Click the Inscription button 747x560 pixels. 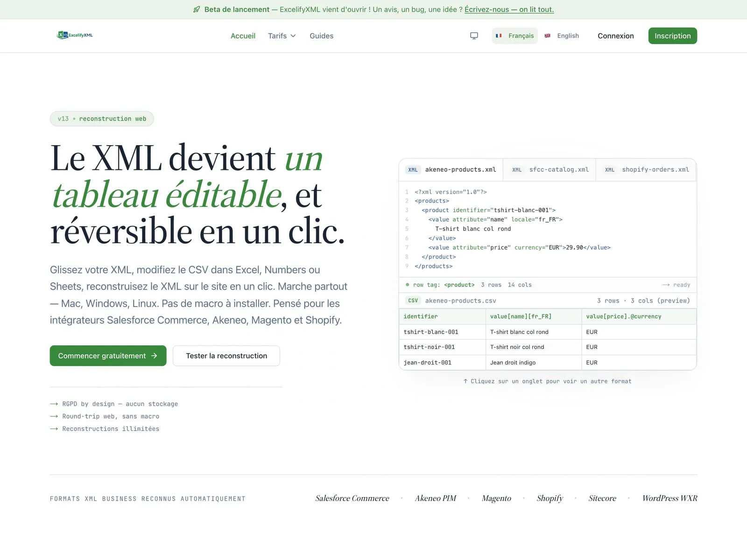click(672, 36)
